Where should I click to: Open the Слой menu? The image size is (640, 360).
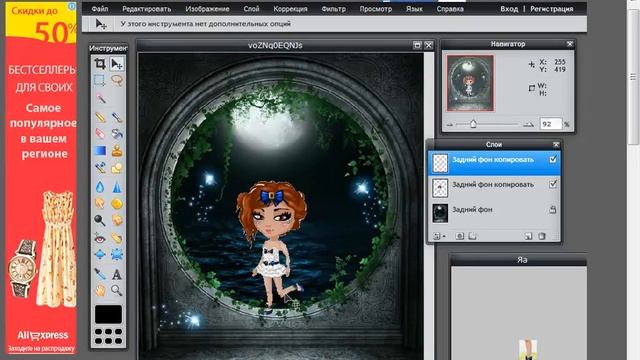pos(251,9)
